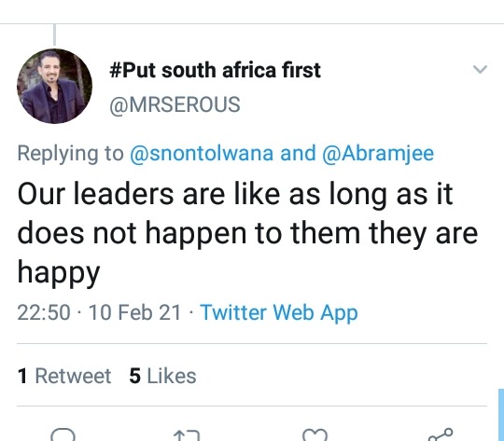Screen dimensions: 504x441
Task: Tap the retweet arrows icon
Action: point(187,435)
